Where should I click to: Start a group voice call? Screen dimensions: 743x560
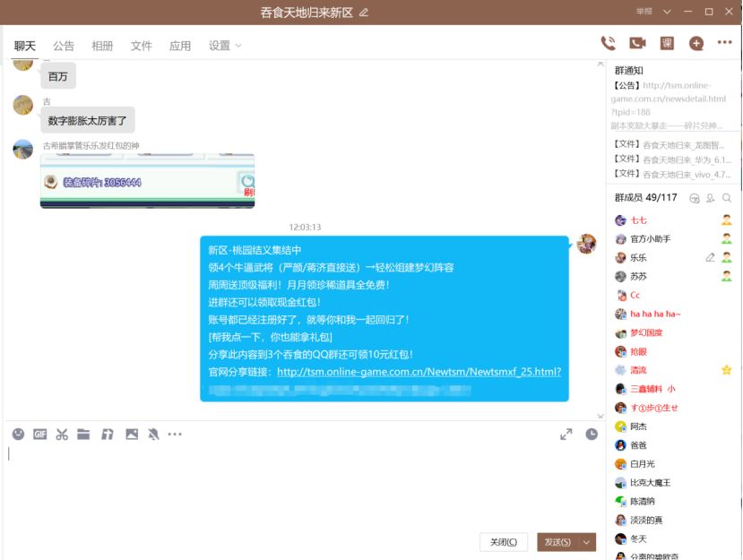tap(609, 44)
